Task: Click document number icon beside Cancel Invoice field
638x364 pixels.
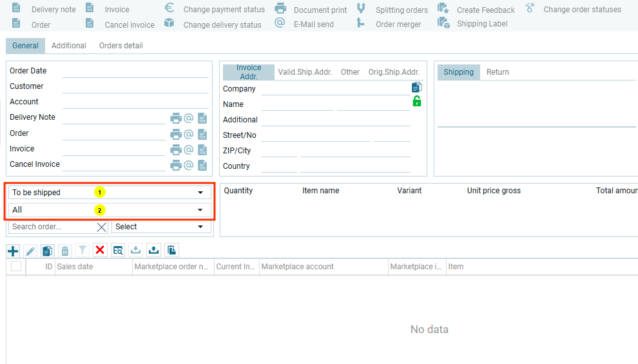Action: pyautogui.click(x=202, y=165)
